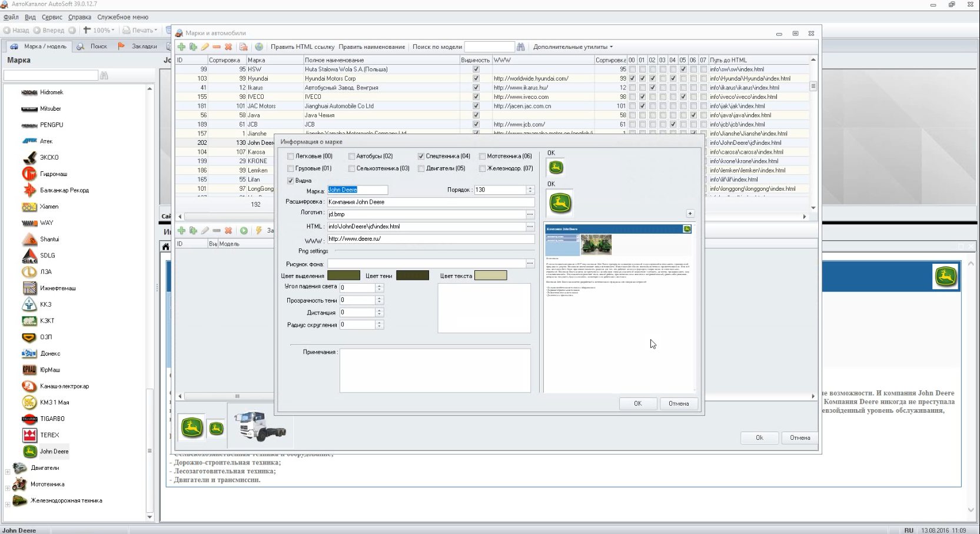Click the orange minus remove icon
This screenshot has width=980, height=534.
click(x=217, y=47)
